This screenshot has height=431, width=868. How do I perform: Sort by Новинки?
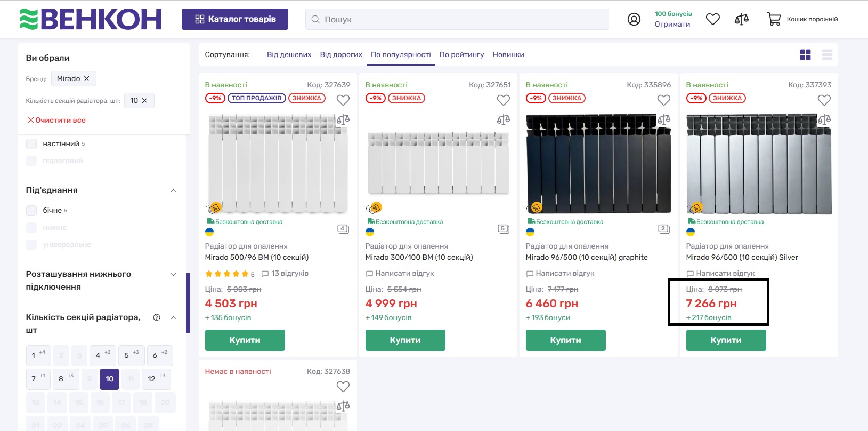tap(508, 54)
